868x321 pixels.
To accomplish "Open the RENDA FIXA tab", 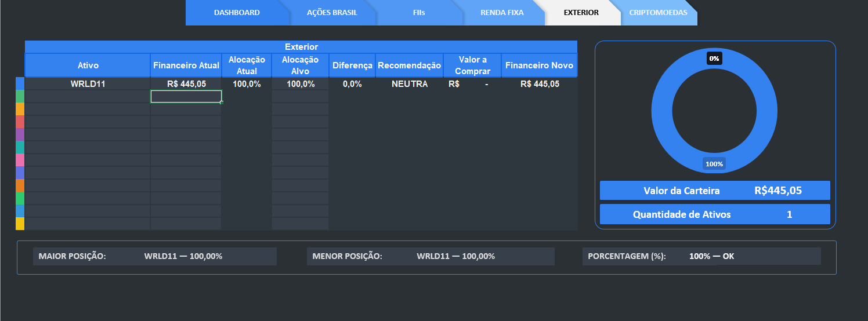I will [502, 13].
